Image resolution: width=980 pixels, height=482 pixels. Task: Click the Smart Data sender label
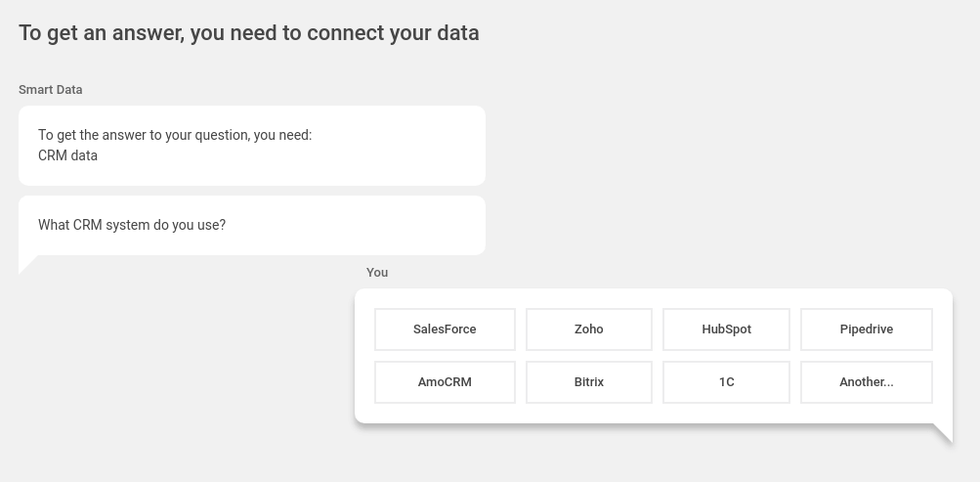(x=51, y=90)
